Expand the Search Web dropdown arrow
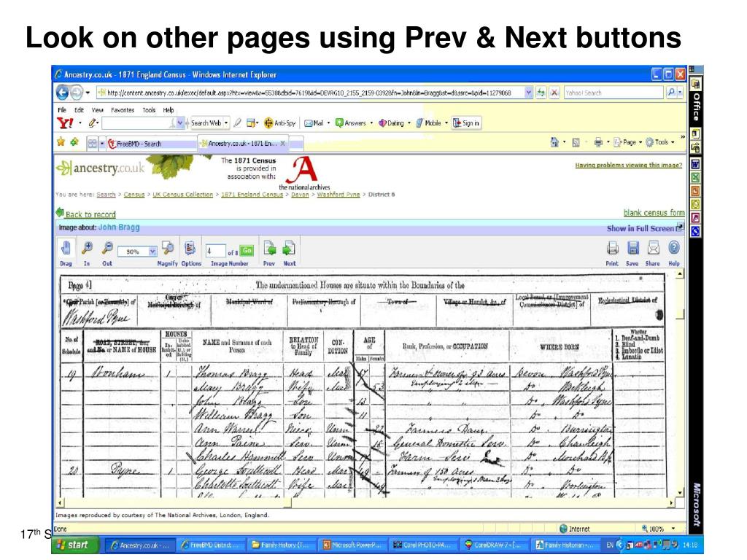This screenshot has width=747, height=560. point(226,123)
